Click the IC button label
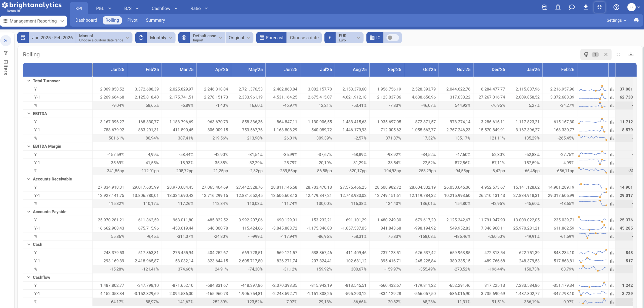The image size is (644, 308). [x=375, y=38]
